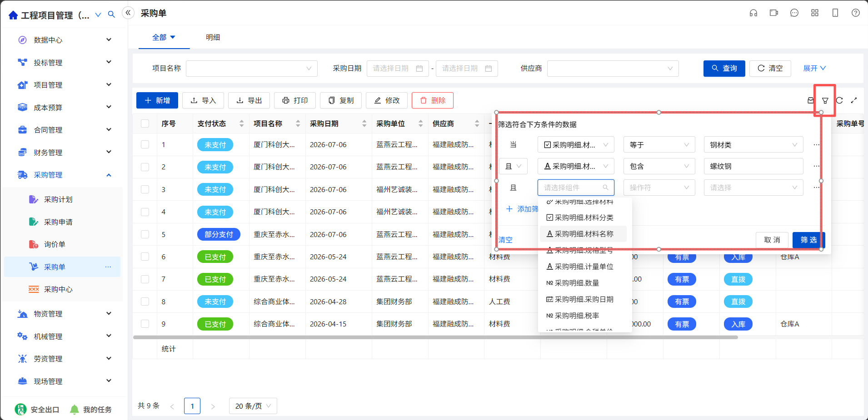868x420 pixels.
Task: Open the mobile device icon in header
Action: tap(835, 13)
